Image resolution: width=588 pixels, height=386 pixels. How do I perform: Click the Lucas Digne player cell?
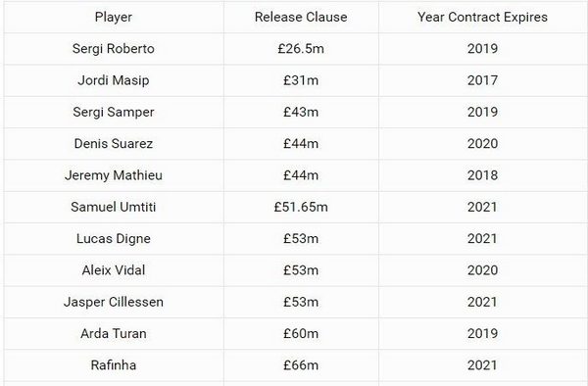click(114, 239)
